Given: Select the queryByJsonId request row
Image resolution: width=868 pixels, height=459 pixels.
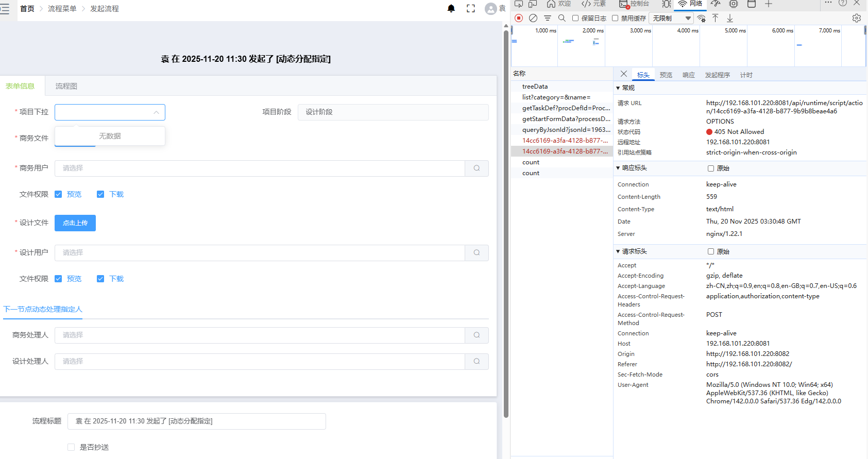Looking at the screenshot, I should pos(562,130).
